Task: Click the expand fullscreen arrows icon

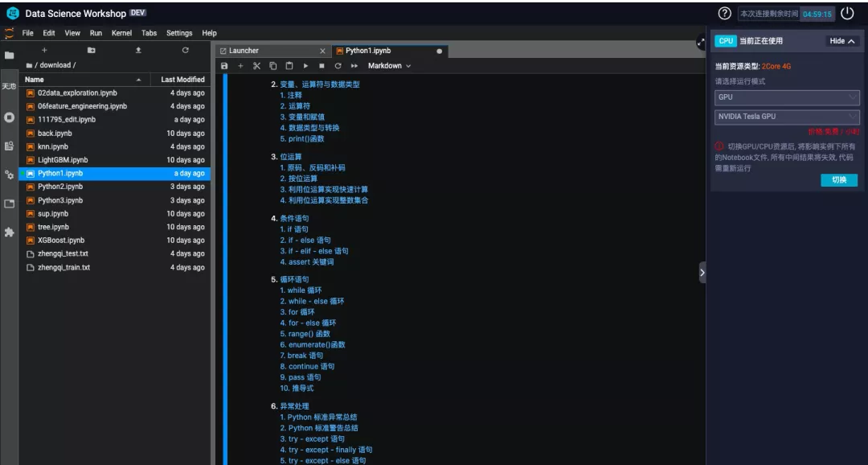Action: 702,42
